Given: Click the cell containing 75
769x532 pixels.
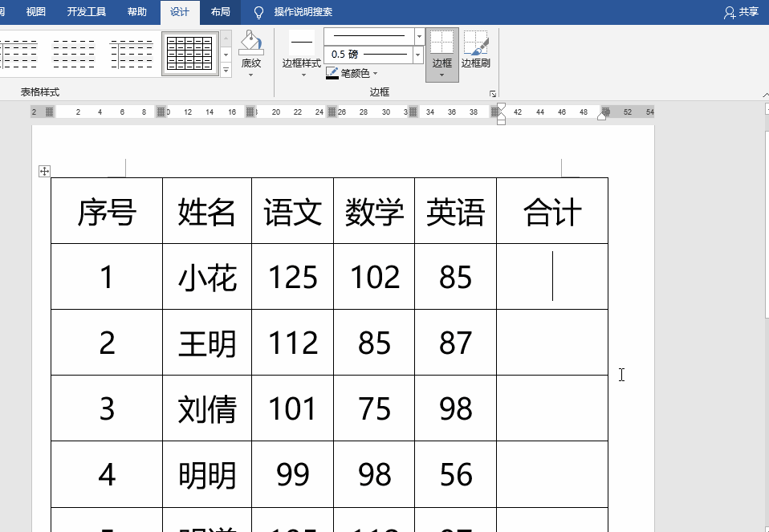Looking at the screenshot, I should click(x=374, y=408).
